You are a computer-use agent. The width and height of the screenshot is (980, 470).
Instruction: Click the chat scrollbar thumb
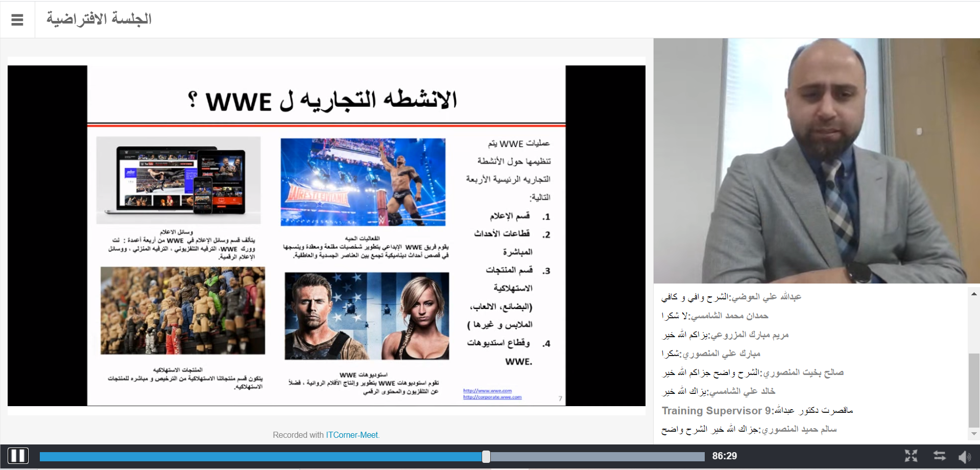[x=974, y=390]
